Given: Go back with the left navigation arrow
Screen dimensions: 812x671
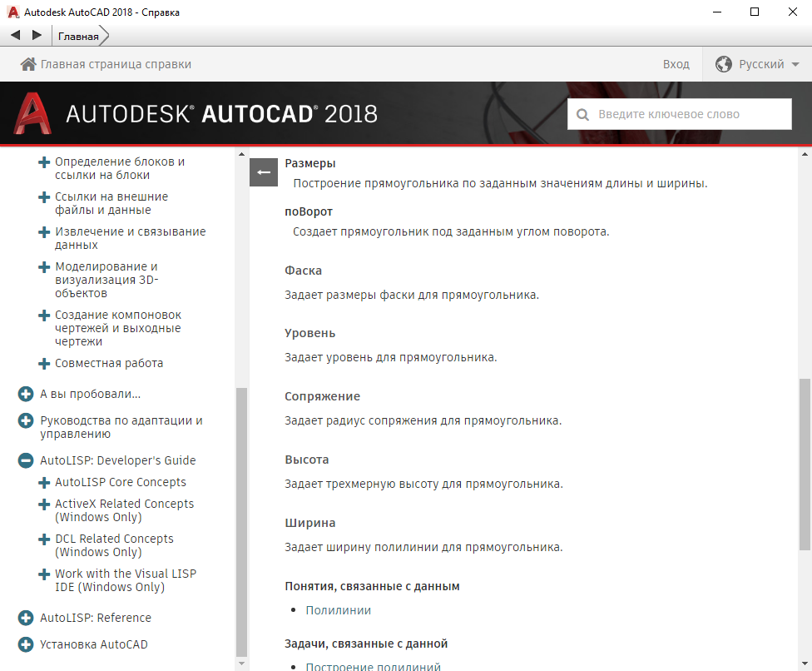Looking at the screenshot, I should click(16, 35).
